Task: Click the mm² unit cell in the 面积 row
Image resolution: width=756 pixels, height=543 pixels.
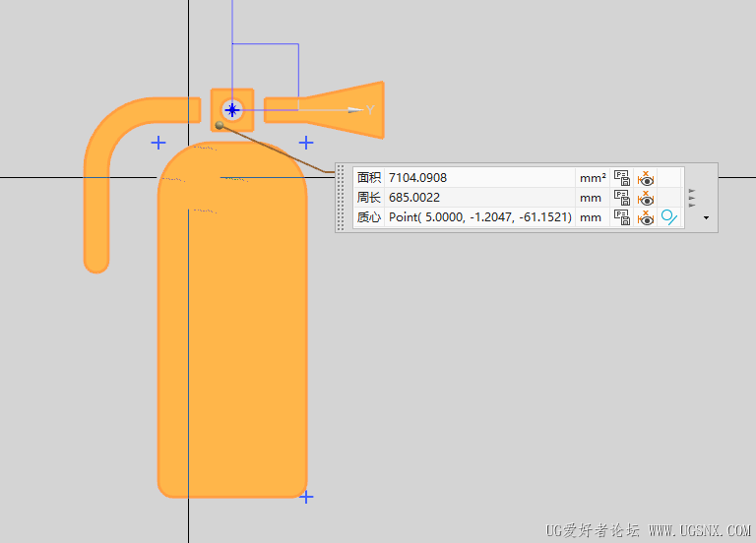Action: [x=593, y=178]
